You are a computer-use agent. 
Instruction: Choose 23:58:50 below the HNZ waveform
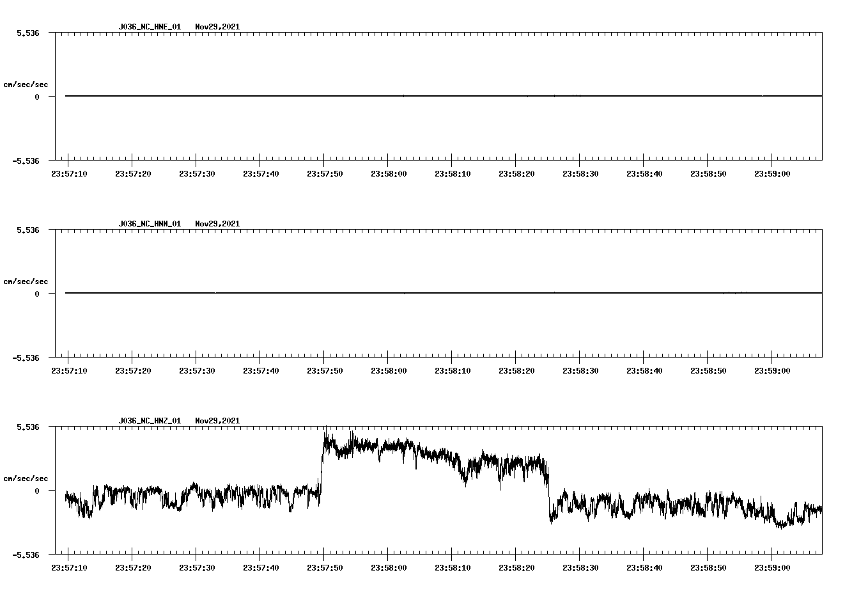click(708, 568)
